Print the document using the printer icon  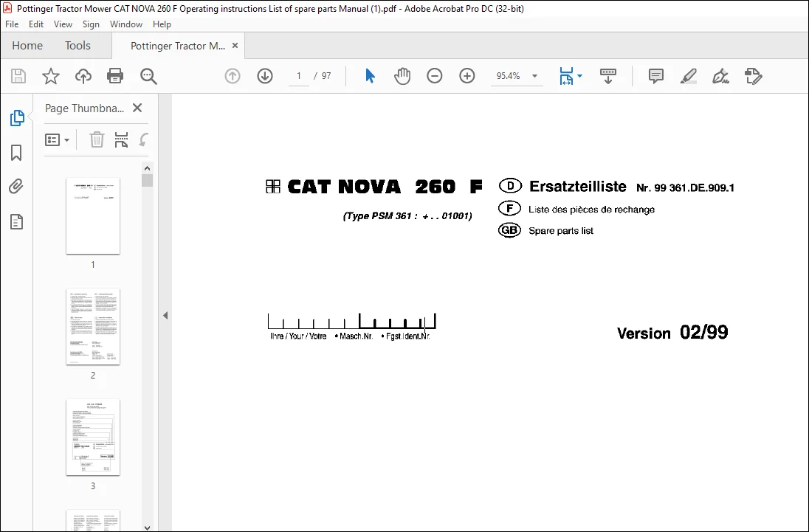pos(115,76)
